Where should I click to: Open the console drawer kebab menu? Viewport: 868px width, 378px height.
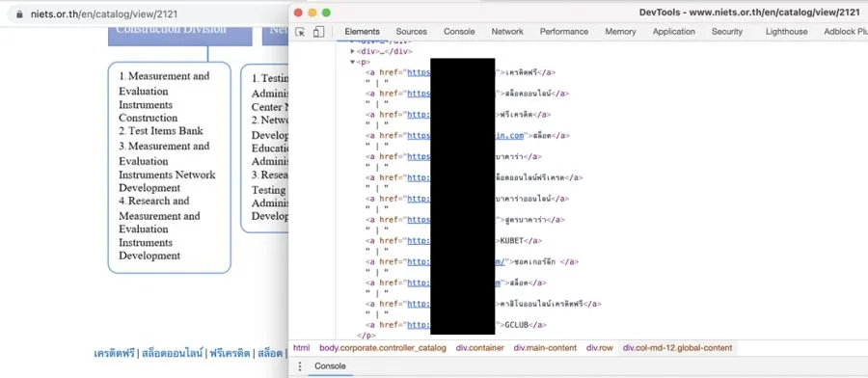coord(300,366)
